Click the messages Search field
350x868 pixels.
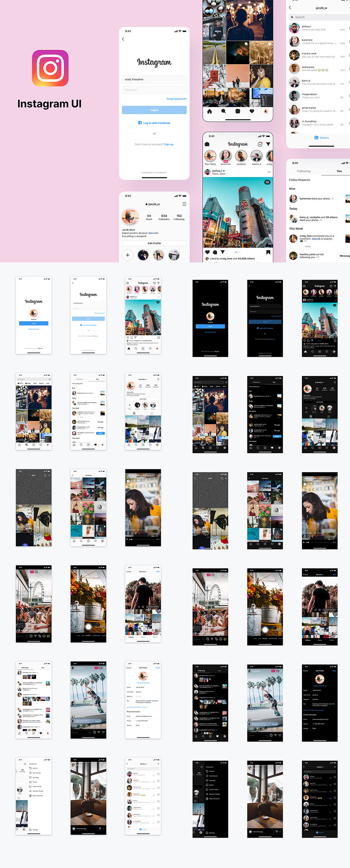coord(320,17)
